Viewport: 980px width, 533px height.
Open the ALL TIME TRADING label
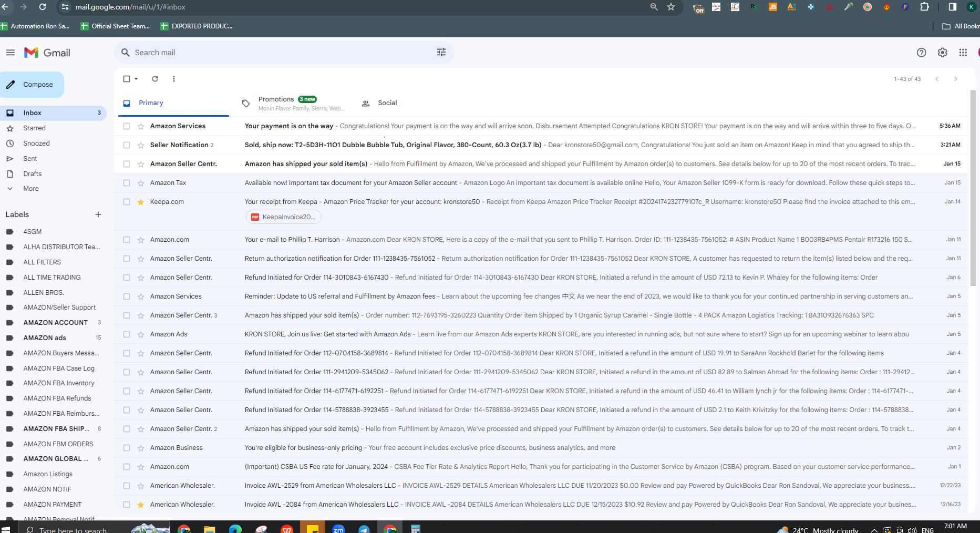(x=52, y=278)
